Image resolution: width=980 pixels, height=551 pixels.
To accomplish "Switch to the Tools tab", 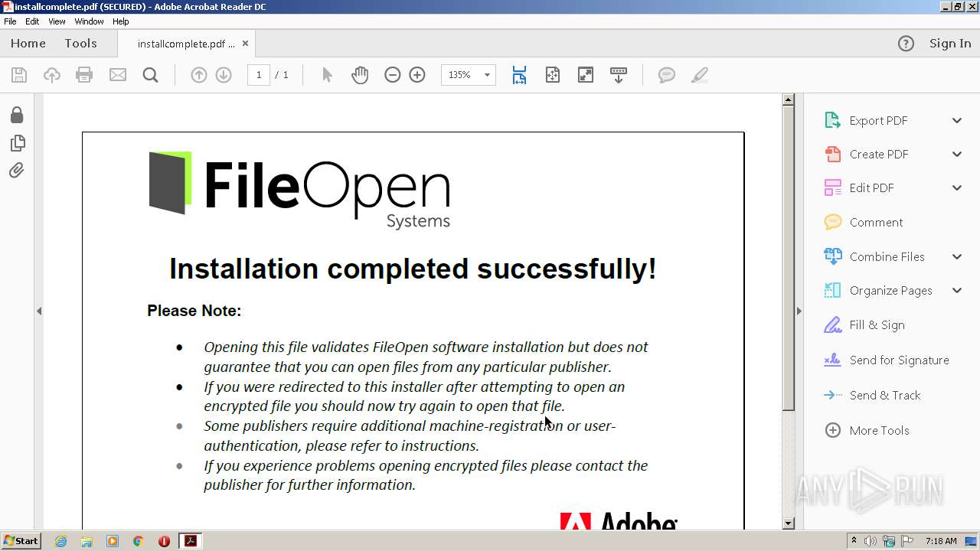I will (80, 44).
